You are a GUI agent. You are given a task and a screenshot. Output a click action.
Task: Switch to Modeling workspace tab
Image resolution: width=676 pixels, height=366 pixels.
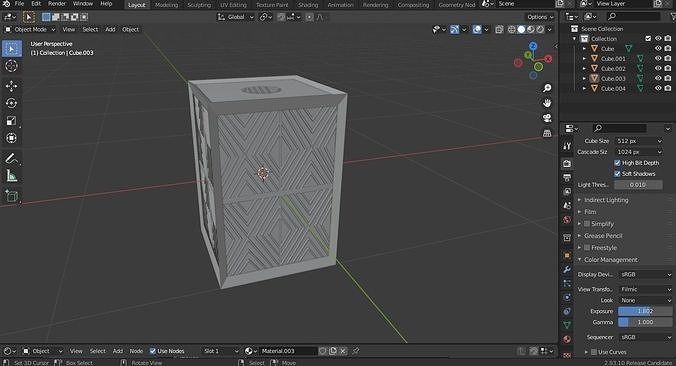coord(166,5)
